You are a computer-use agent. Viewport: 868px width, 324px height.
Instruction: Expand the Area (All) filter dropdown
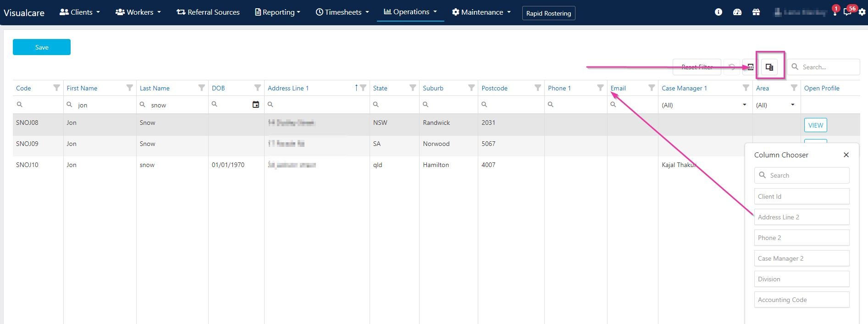tap(792, 105)
